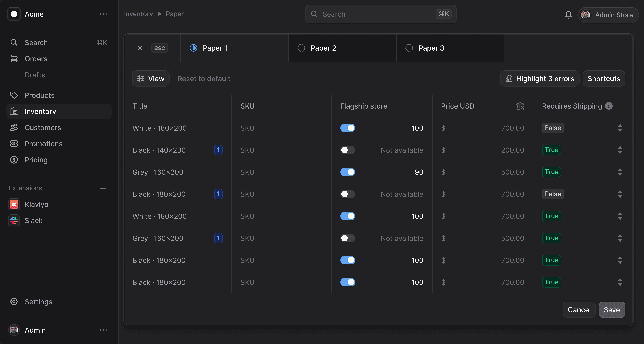Open the Acme workspace options menu
Viewport: 644px width, 344px height.
coord(103,14)
